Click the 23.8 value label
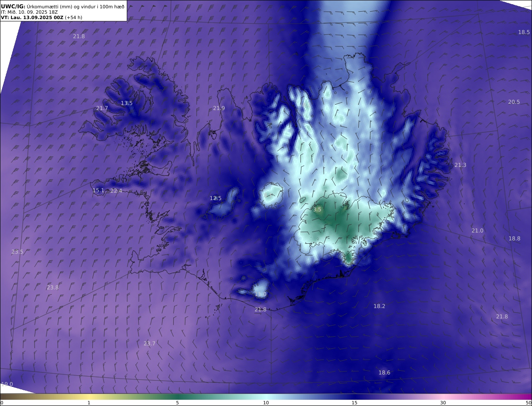The width and height of the screenshot is (532, 406). click(x=52, y=288)
